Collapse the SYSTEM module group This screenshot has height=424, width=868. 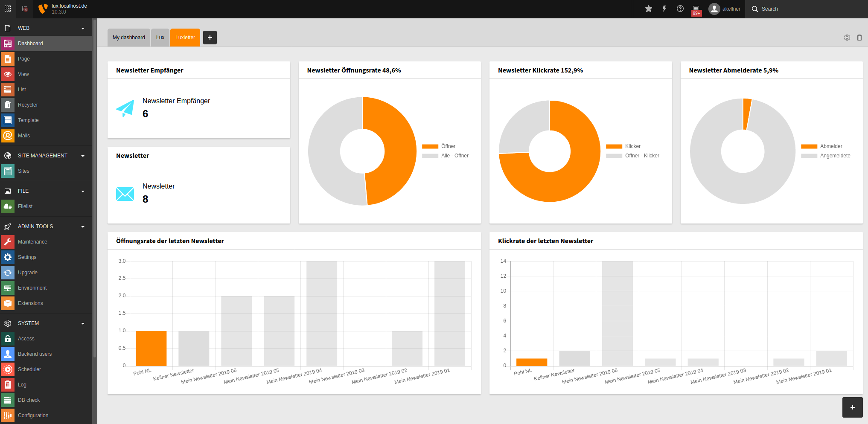pyautogui.click(x=46, y=323)
